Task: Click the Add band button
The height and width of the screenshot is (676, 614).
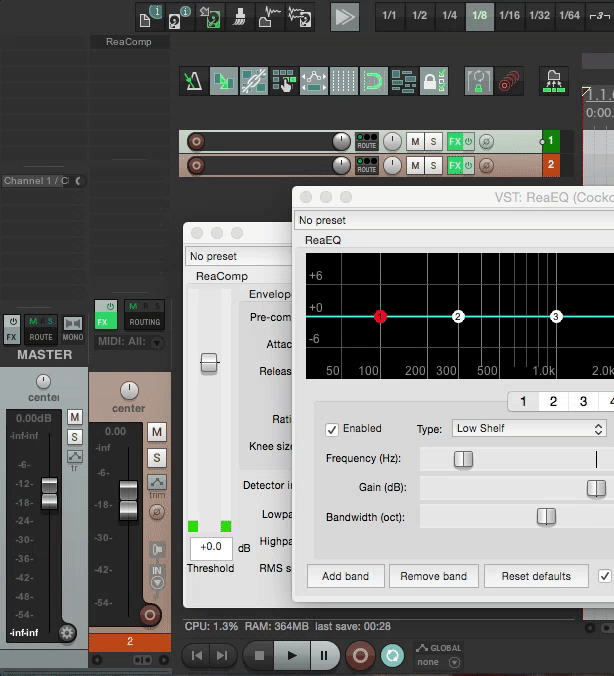Action: point(345,576)
